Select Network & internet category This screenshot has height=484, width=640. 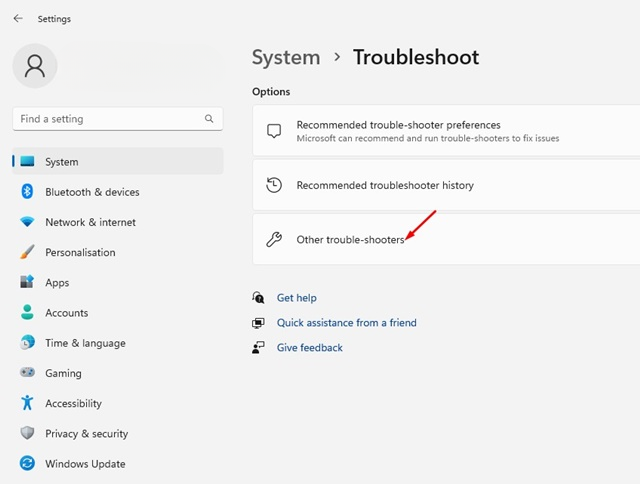click(x=118, y=222)
